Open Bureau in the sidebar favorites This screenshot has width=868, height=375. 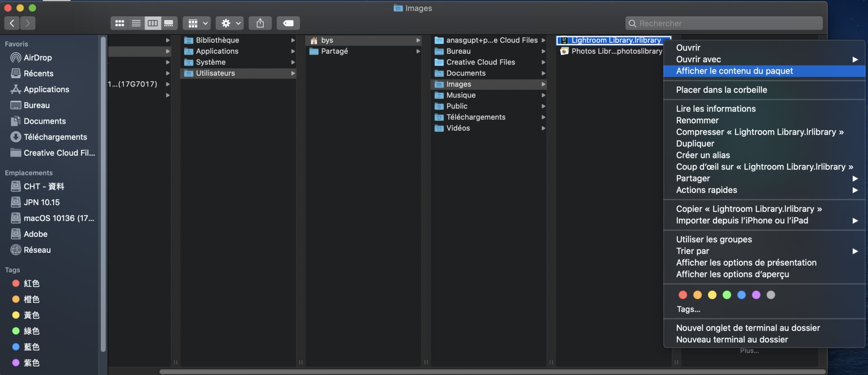[x=30, y=105]
